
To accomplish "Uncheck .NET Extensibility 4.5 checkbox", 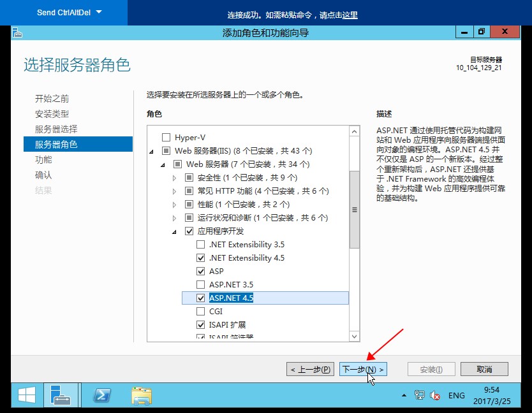I will (x=200, y=257).
